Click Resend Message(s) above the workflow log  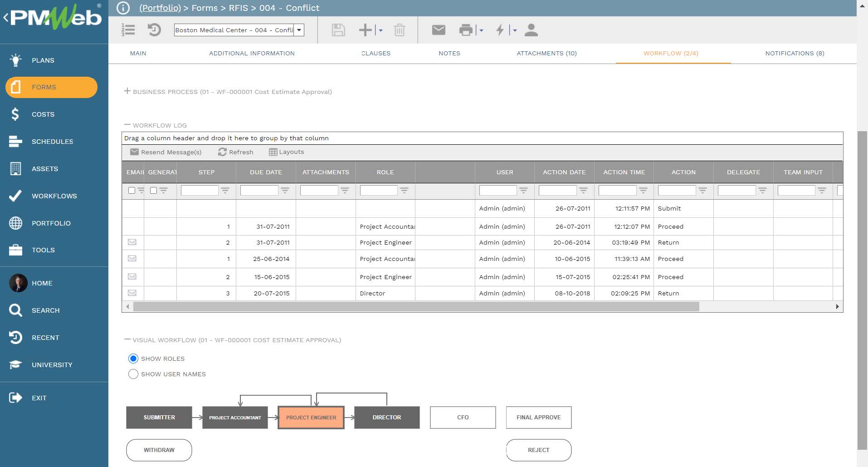166,152
